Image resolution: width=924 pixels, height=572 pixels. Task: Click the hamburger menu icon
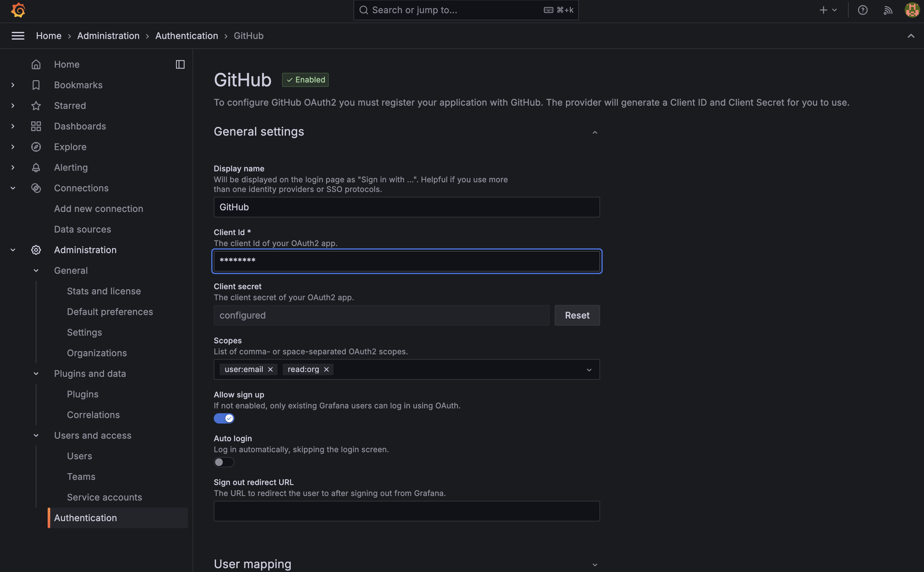pyautogui.click(x=18, y=36)
